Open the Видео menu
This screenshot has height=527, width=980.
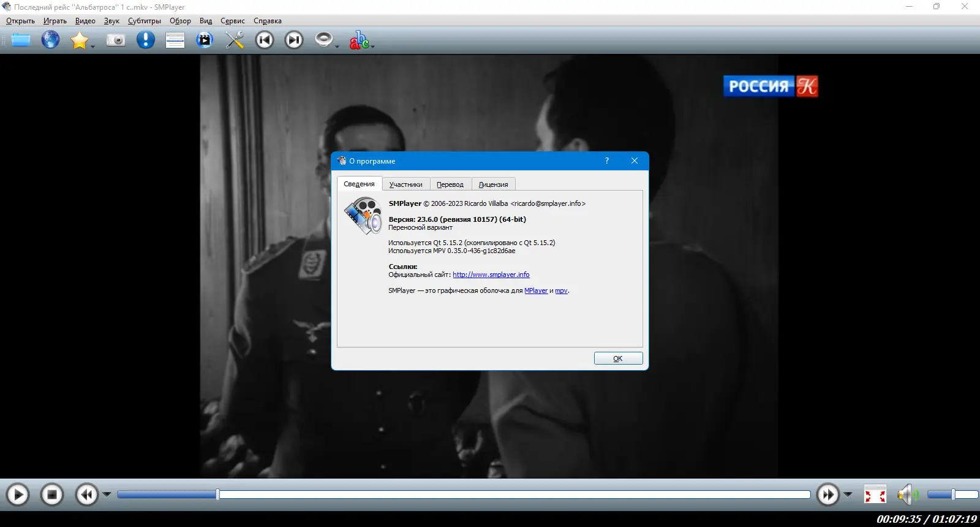point(85,21)
